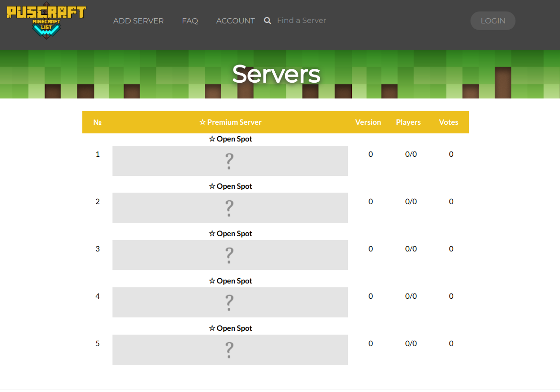This screenshot has width=560, height=392.
Task: Click the star icon beside Premium Server header
Action: click(x=202, y=122)
